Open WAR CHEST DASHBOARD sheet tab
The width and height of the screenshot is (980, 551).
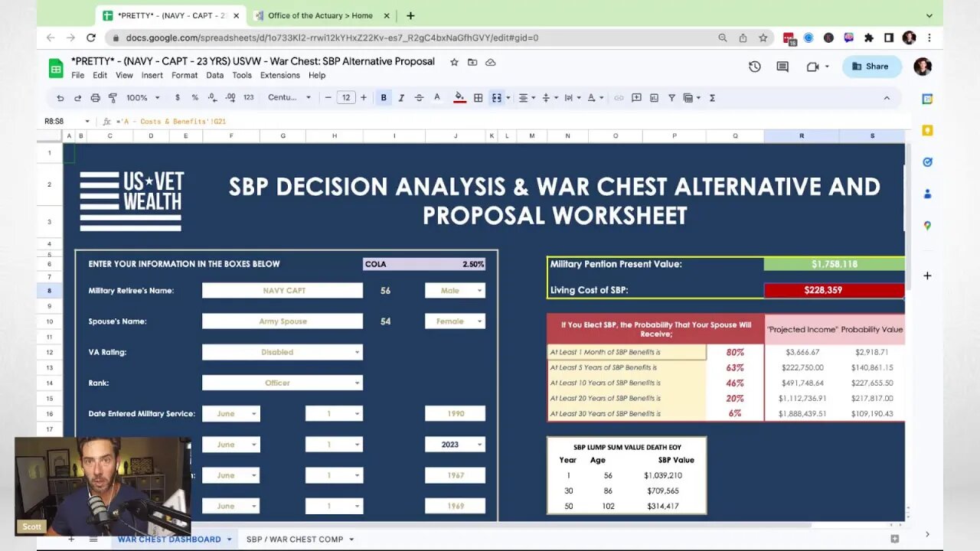point(175,540)
